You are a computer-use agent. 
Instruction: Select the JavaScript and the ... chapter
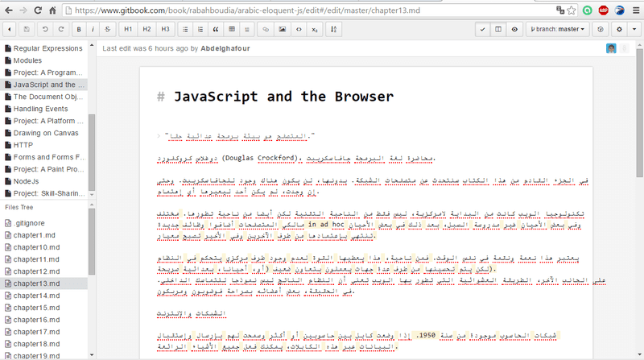(44, 85)
